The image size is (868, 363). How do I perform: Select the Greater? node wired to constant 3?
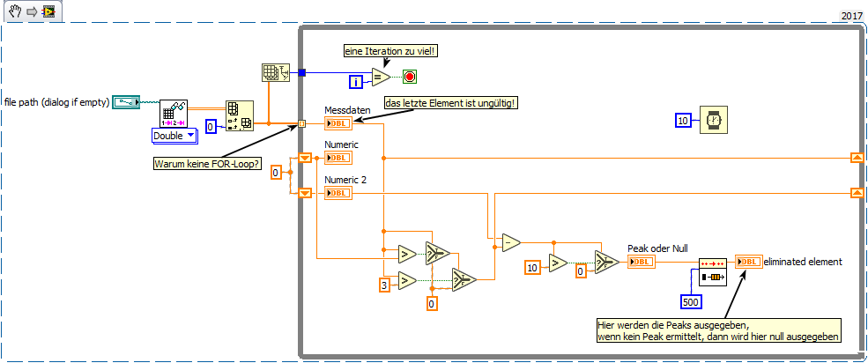click(x=407, y=281)
